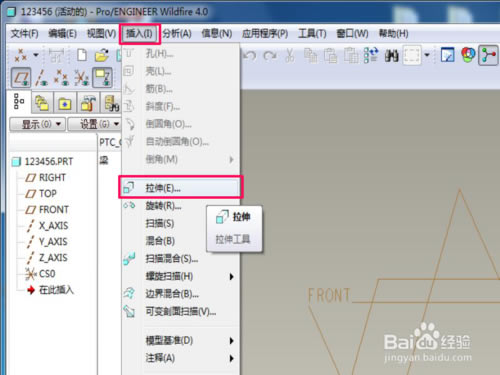Select 123456.PRT in the model tree
The height and width of the screenshot is (375, 500).
pos(42,162)
